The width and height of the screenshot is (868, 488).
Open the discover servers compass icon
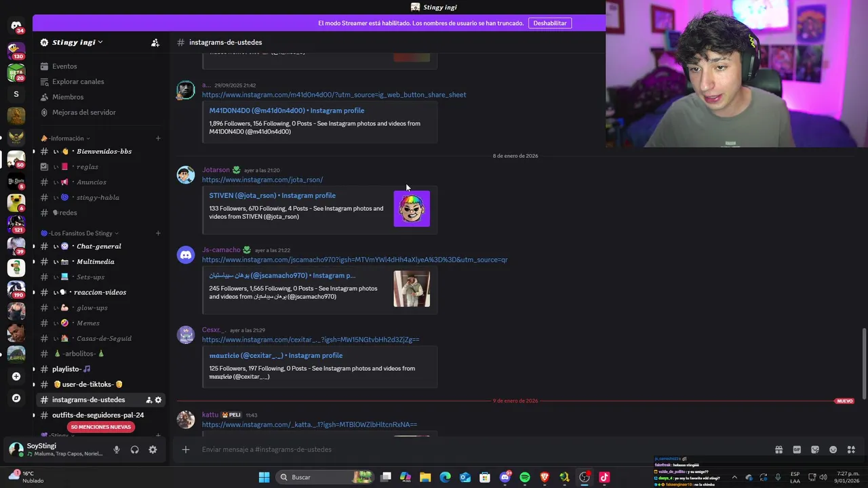click(x=16, y=399)
